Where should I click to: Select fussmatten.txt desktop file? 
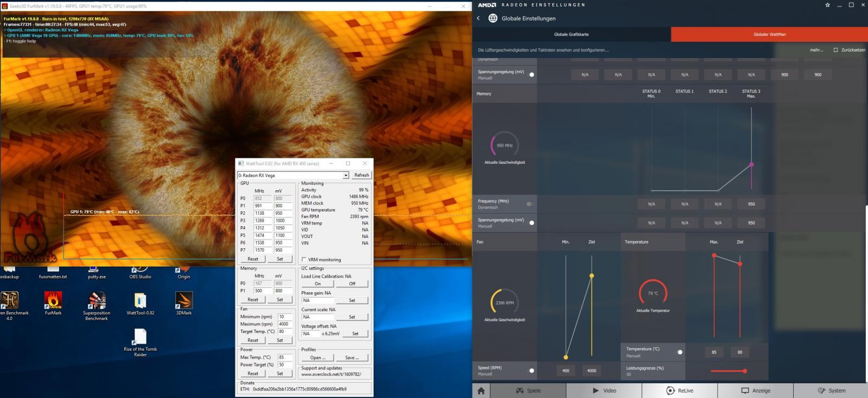[53, 272]
